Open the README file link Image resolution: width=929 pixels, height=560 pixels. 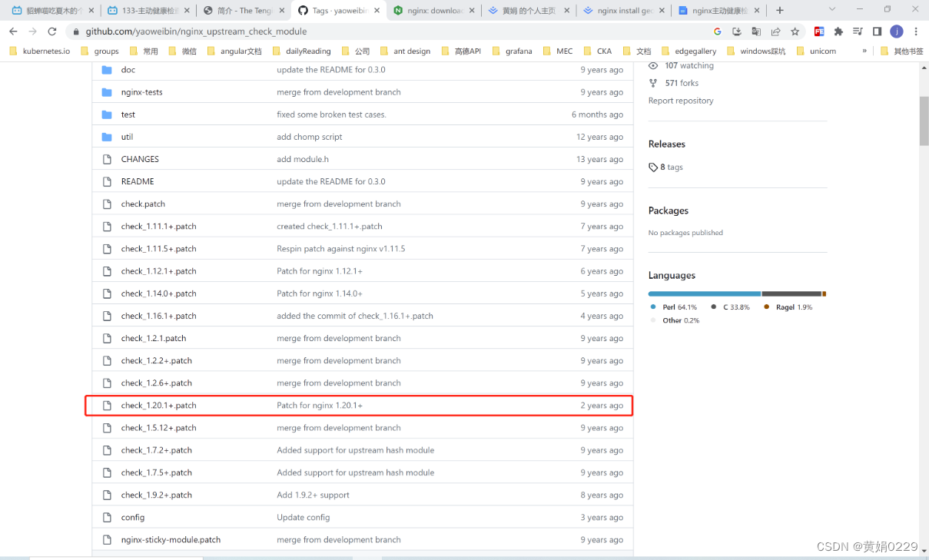click(x=138, y=181)
